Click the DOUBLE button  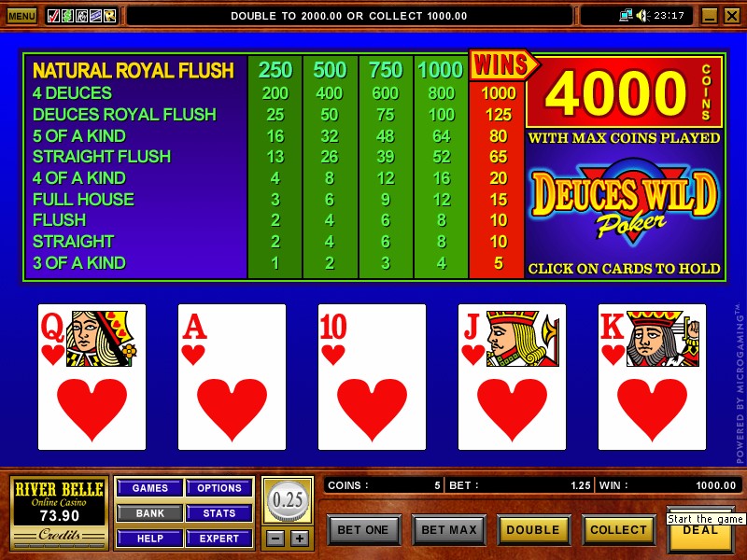[533, 529]
